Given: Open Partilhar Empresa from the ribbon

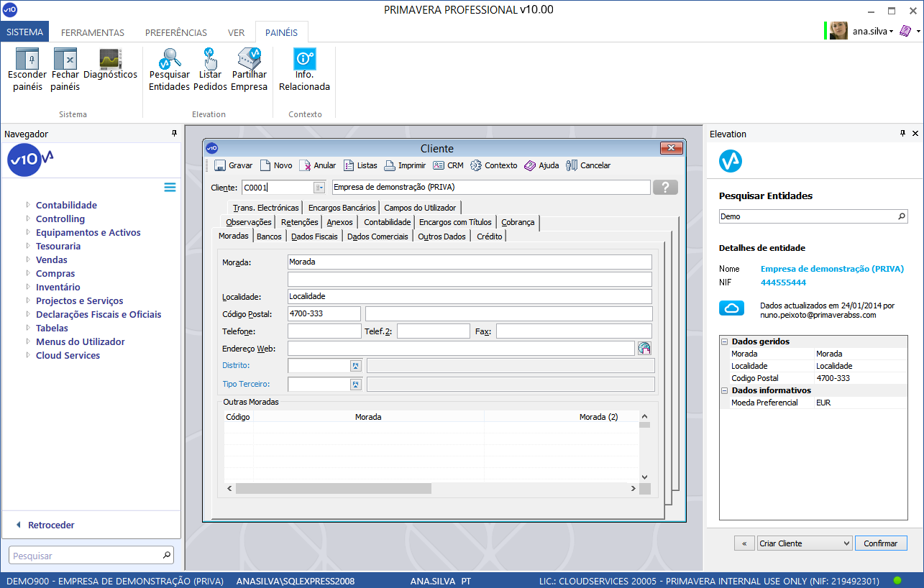Looking at the screenshot, I should pyautogui.click(x=249, y=60).
